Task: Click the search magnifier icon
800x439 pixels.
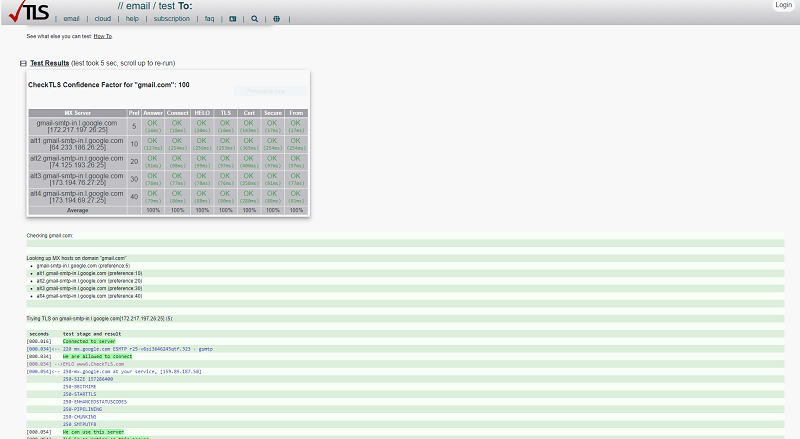Action: 255,18
